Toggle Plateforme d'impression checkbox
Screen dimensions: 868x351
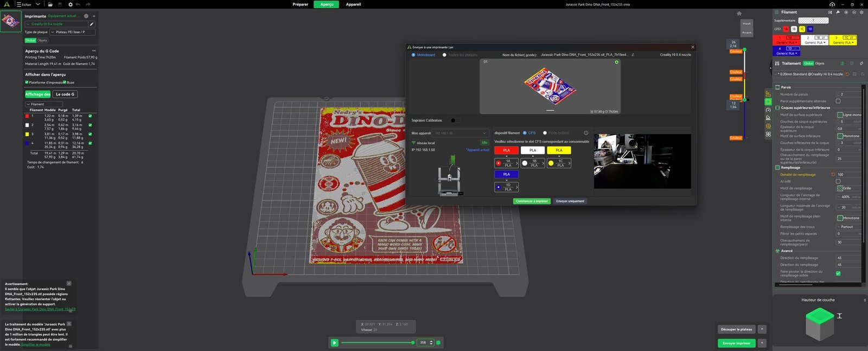click(27, 82)
